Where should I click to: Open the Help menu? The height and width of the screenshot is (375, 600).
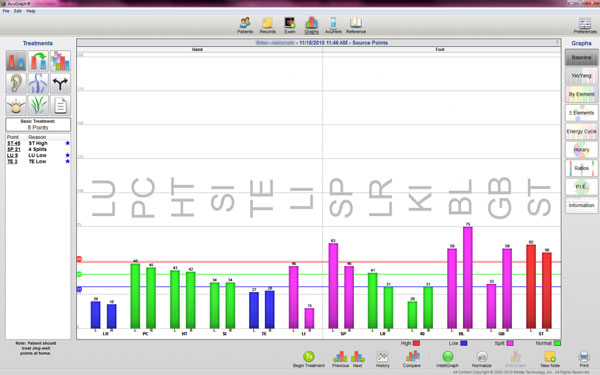tap(31, 11)
